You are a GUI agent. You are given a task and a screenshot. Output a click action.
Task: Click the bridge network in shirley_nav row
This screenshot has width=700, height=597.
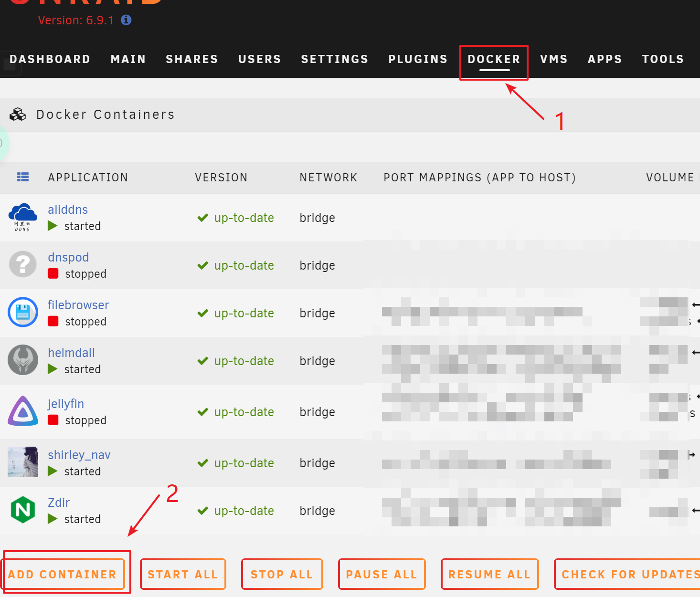coord(317,463)
